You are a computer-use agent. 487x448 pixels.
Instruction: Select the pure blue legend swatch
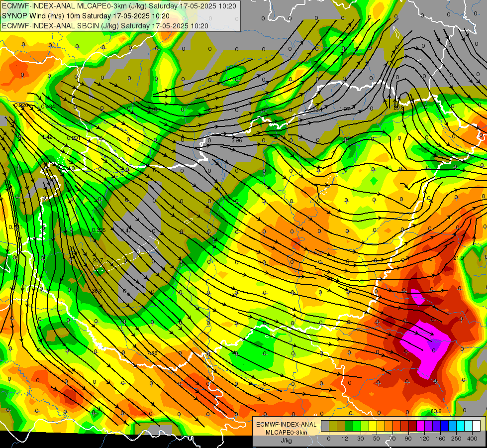[444, 426]
